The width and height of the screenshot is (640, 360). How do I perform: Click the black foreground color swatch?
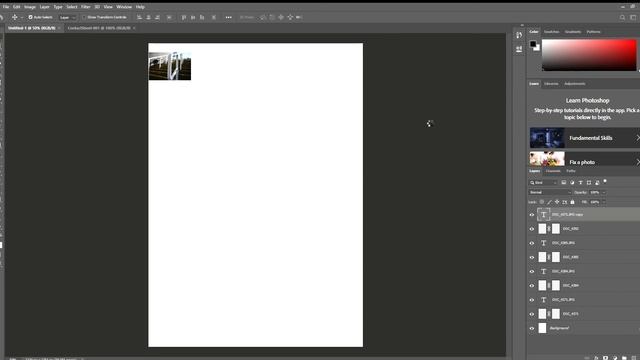(533, 44)
